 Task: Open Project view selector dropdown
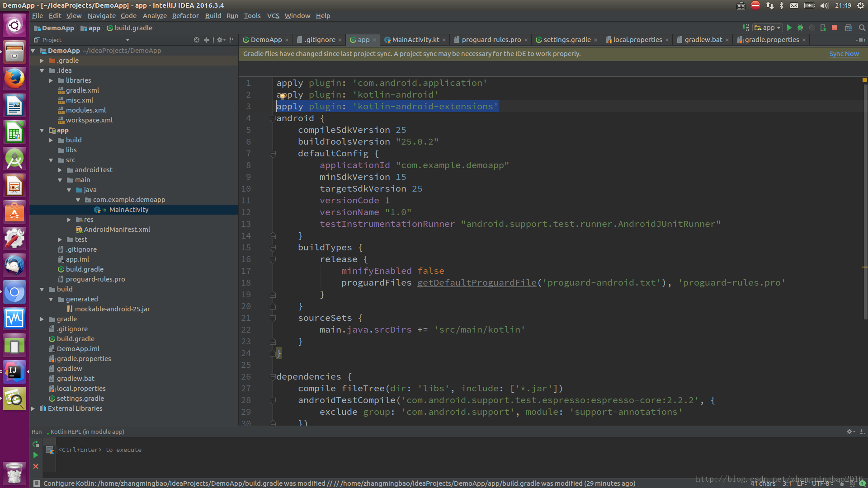pos(127,40)
